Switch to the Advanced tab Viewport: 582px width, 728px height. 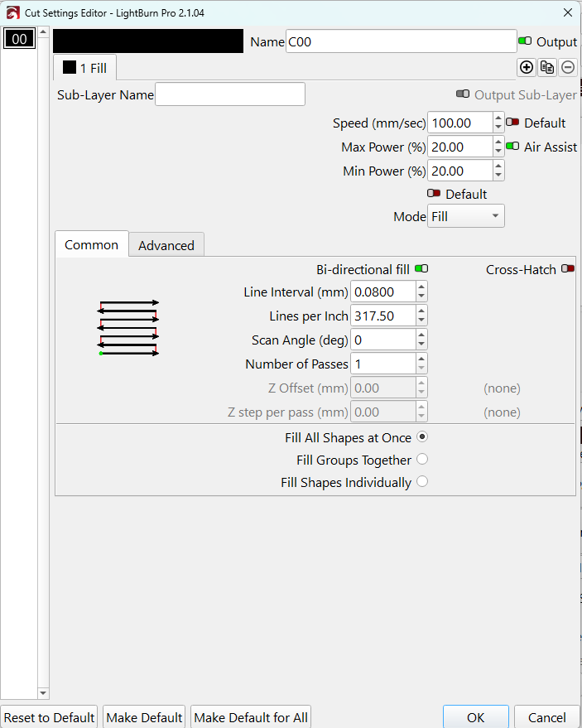[x=166, y=245]
